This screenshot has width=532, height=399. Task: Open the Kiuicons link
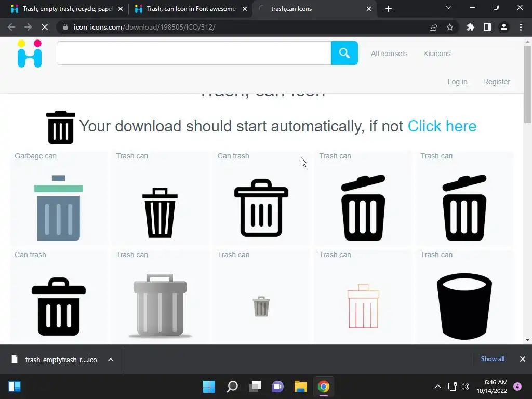pyautogui.click(x=437, y=54)
